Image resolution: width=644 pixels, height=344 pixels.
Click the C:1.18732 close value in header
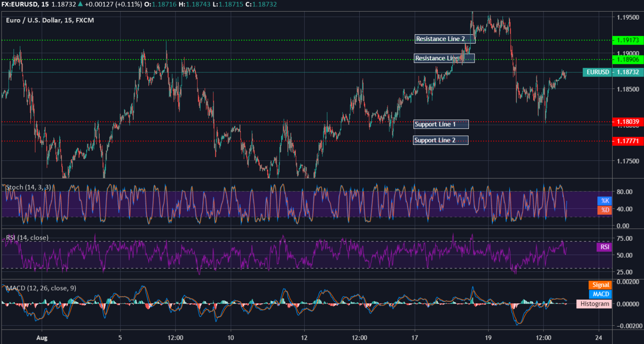click(x=261, y=4)
